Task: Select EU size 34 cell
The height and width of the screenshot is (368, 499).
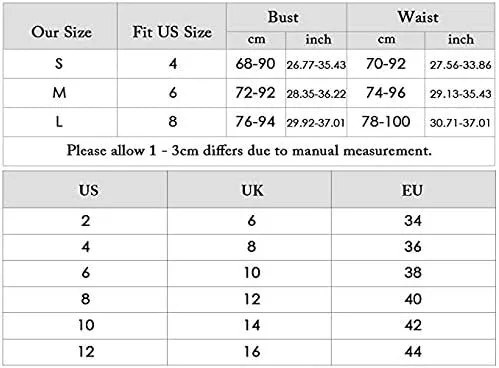Action: point(413,221)
